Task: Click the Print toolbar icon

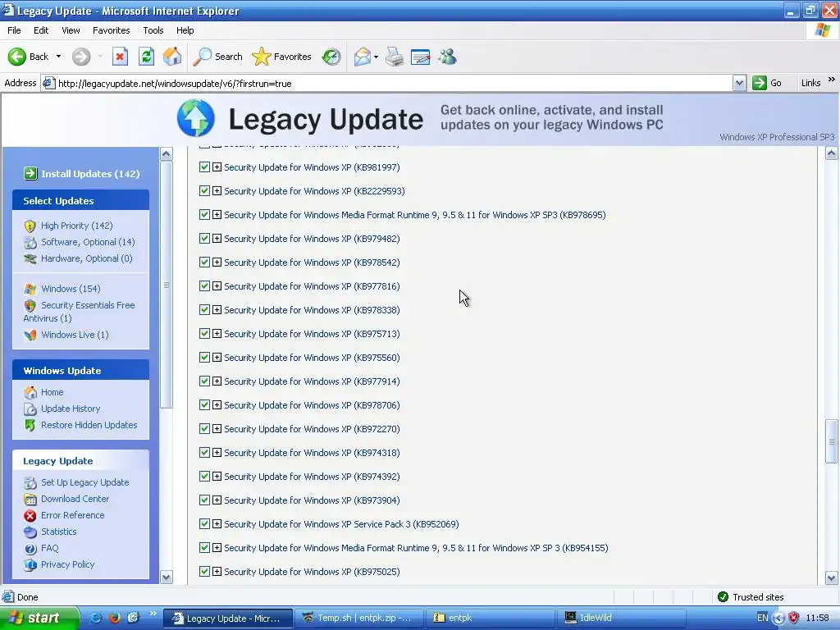Action: pyautogui.click(x=395, y=57)
